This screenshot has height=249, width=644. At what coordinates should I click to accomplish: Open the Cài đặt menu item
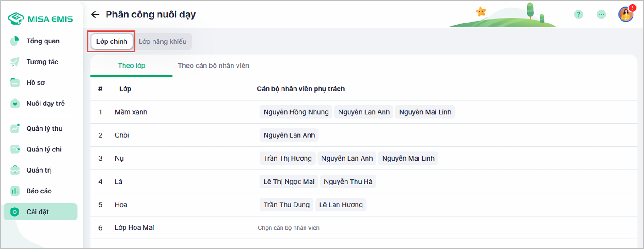pos(38,212)
